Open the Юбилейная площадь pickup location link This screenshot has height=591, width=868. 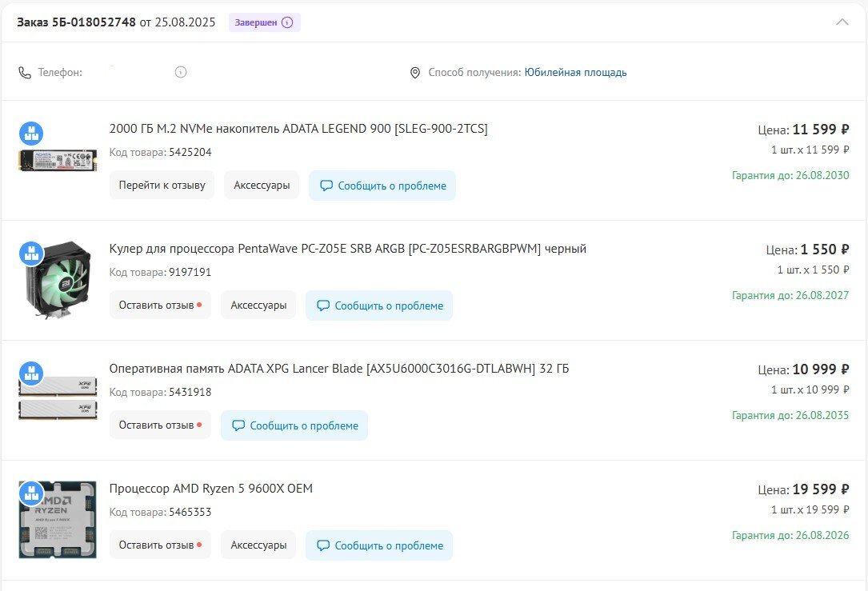575,73
